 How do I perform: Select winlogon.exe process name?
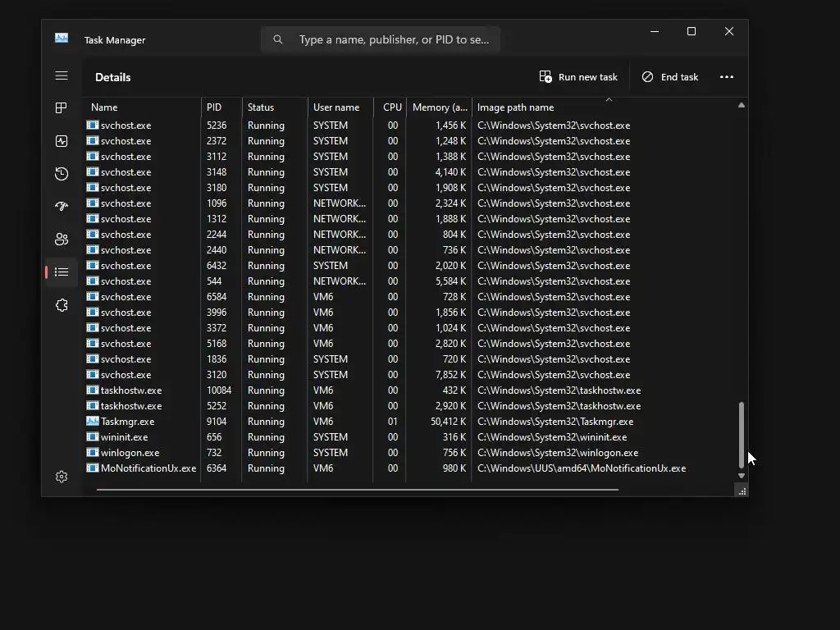pos(130,453)
